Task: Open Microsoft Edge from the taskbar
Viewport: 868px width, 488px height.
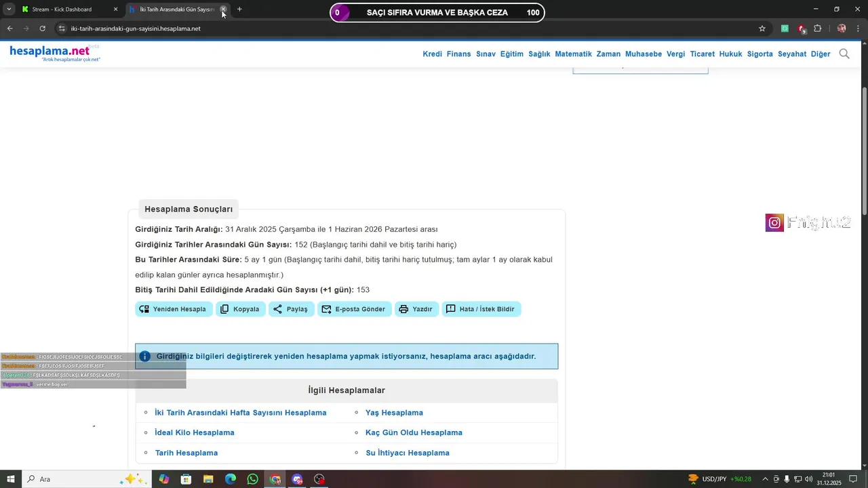Action: 231,479
